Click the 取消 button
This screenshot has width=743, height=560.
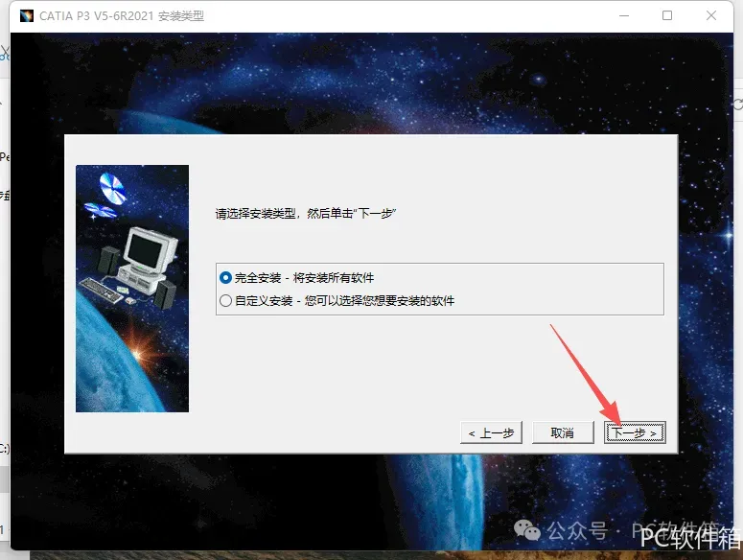[563, 432]
